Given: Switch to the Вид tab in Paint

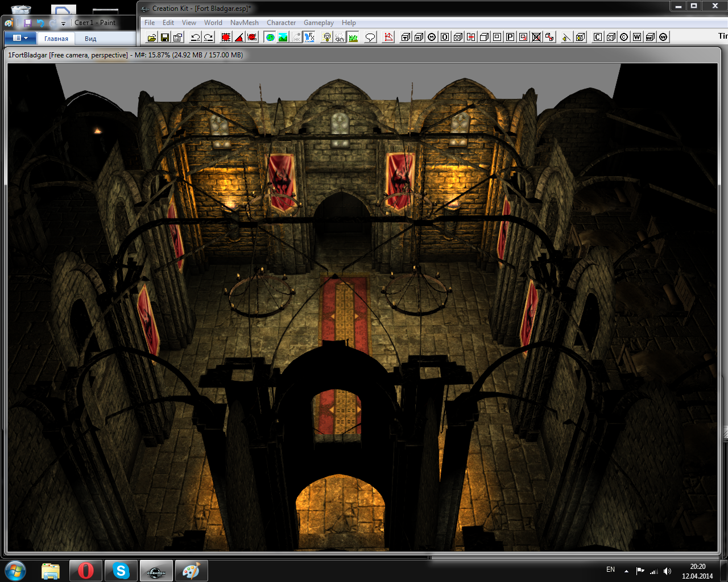Looking at the screenshot, I should tap(90, 39).
